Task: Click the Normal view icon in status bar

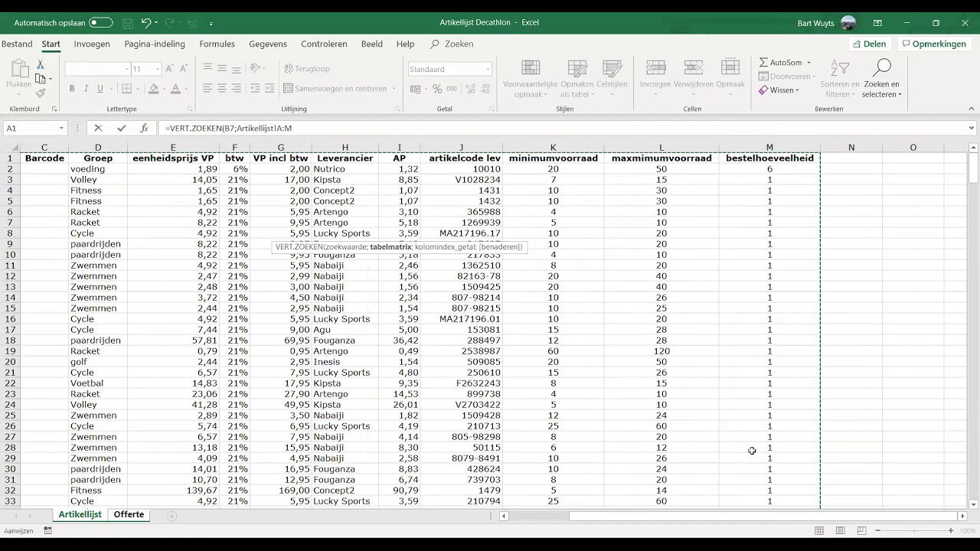Action: pos(819,531)
